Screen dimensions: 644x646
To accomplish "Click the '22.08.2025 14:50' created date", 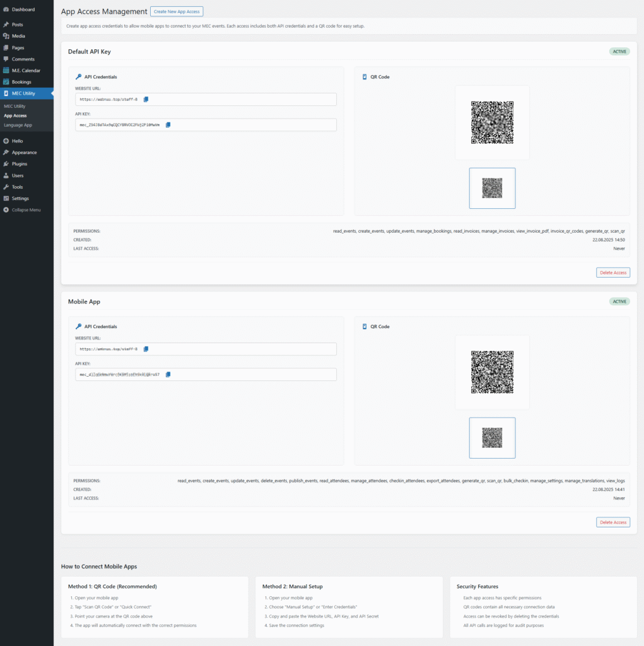I will point(609,240).
